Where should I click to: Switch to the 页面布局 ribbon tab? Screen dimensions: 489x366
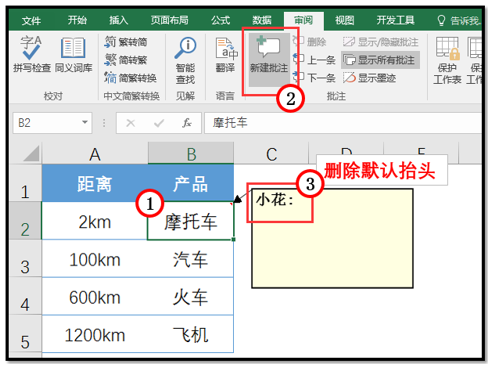click(169, 21)
